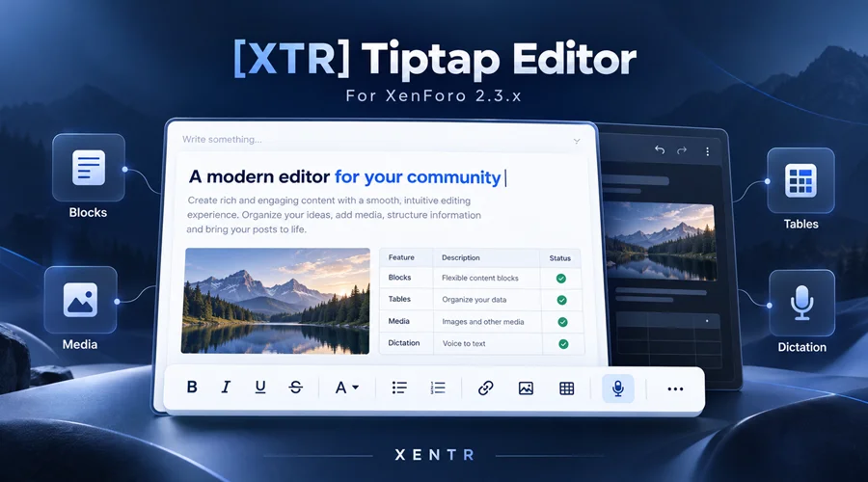Open the vertical dots menu in dark panel
Viewport: 868px width, 482px height.
pos(707,151)
